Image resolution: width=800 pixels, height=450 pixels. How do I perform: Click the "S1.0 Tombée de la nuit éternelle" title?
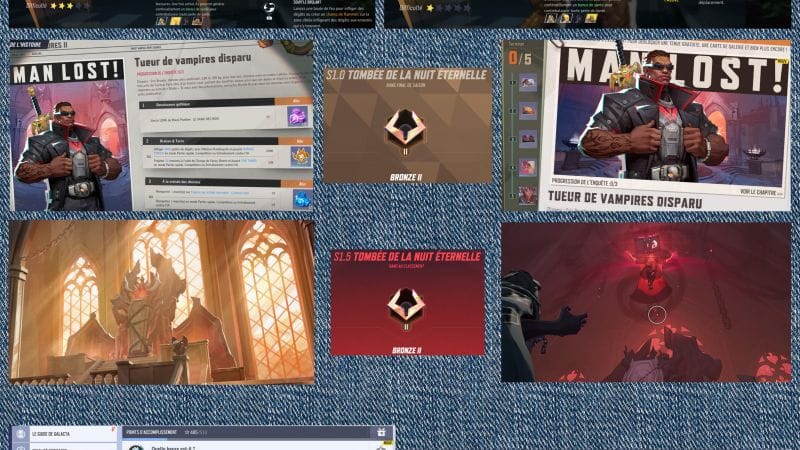coord(407,75)
